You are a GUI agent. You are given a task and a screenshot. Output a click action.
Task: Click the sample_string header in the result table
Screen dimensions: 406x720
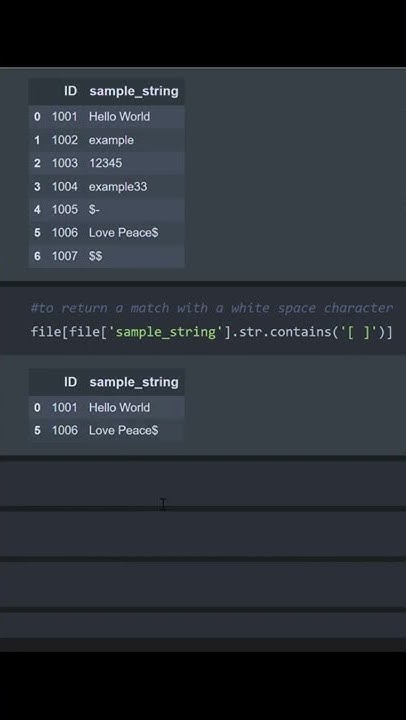(134, 382)
